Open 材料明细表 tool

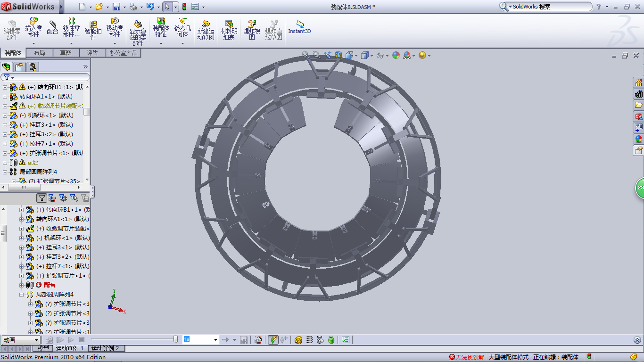click(229, 30)
